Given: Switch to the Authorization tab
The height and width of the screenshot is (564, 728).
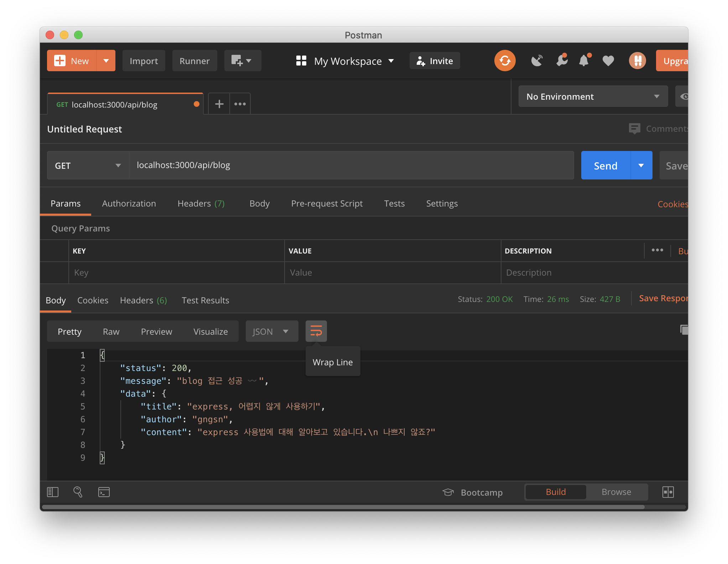Looking at the screenshot, I should 129,204.
